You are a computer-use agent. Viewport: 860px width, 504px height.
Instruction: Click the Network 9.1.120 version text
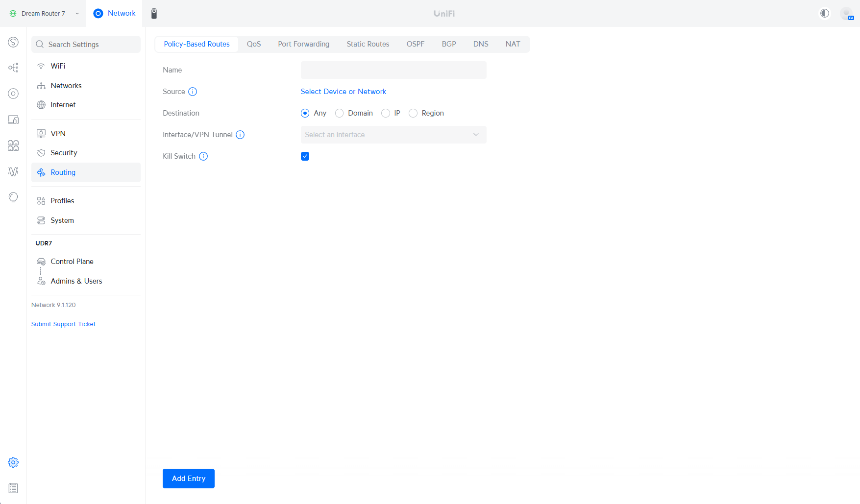[x=53, y=305]
